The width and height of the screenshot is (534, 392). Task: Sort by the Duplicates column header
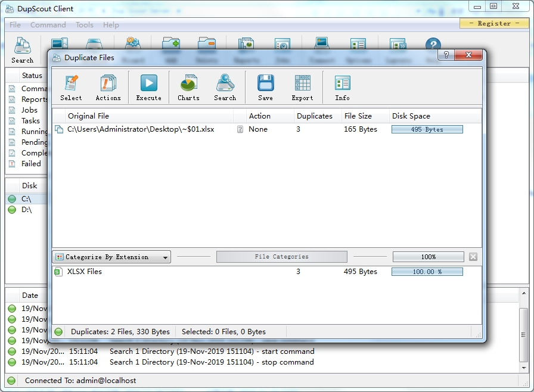tap(318, 116)
